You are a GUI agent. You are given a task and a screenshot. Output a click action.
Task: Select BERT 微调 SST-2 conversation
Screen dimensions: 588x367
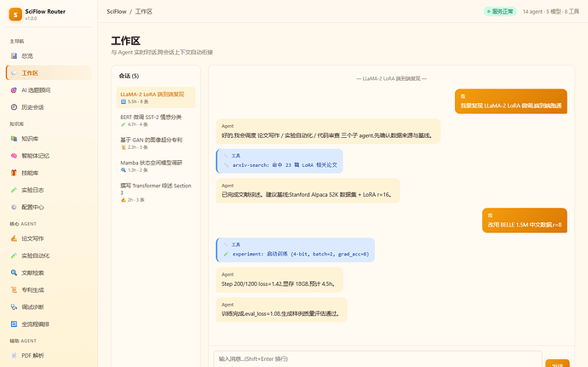[x=156, y=120]
